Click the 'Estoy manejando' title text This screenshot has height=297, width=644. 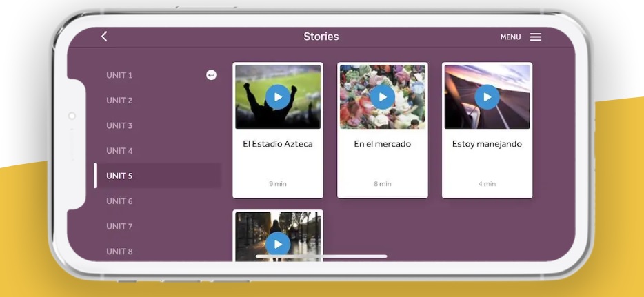[487, 144]
